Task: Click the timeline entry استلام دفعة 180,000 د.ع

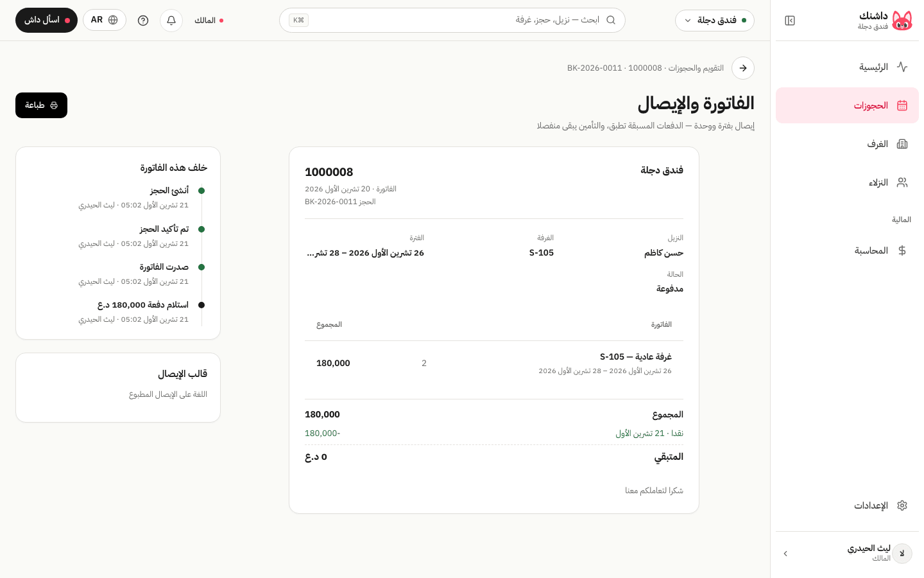Action: pyautogui.click(x=143, y=304)
